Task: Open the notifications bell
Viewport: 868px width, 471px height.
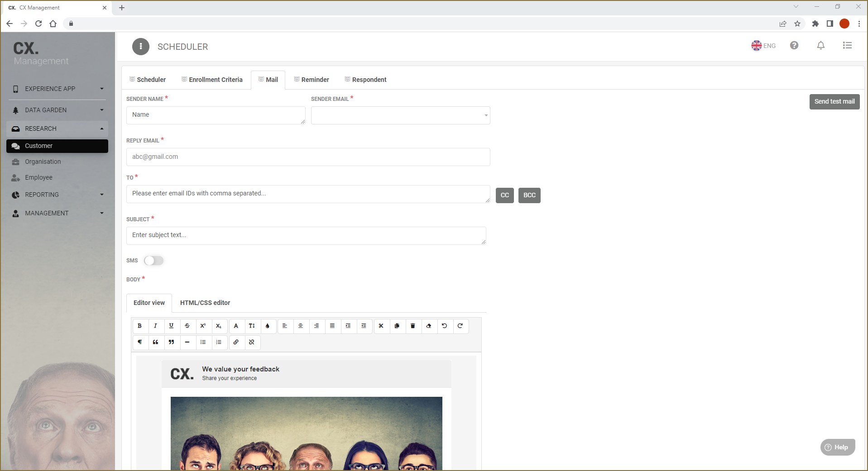Action: click(821, 45)
